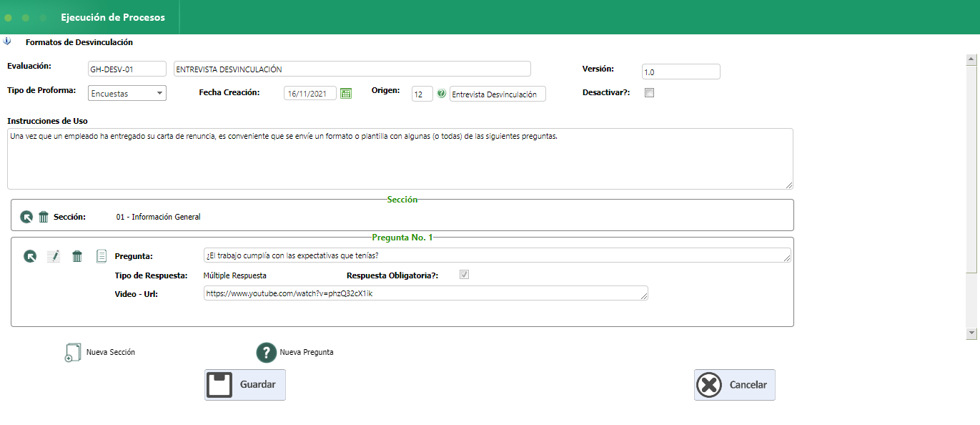980x425 pixels.
Task: Delete section with trash icon beside Sección
Action: point(44,217)
